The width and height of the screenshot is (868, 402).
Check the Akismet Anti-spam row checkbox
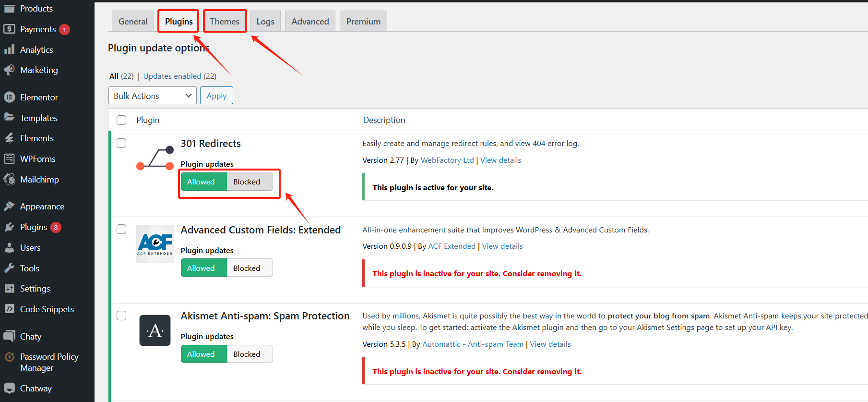click(x=121, y=316)
